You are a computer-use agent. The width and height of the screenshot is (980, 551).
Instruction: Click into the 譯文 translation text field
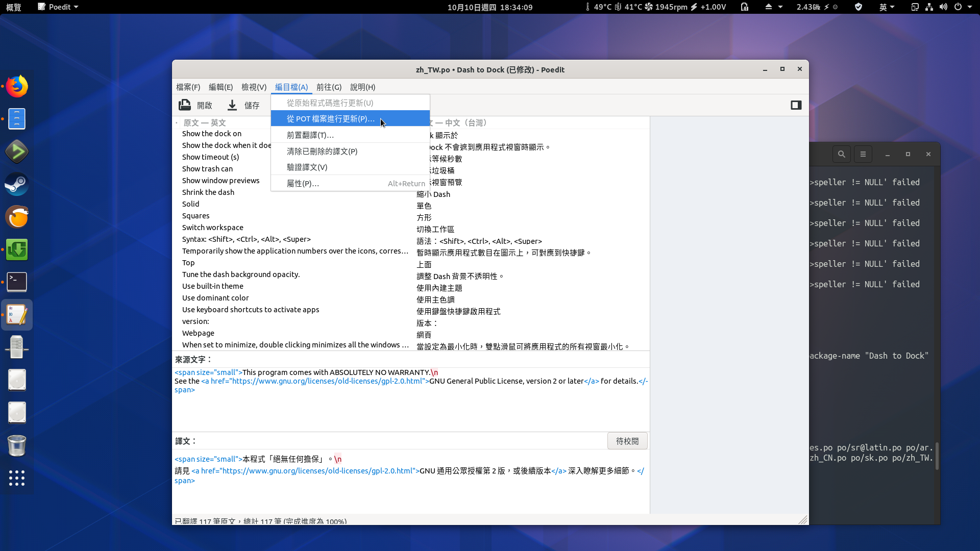pyautogui.click(x=411, y=482)
